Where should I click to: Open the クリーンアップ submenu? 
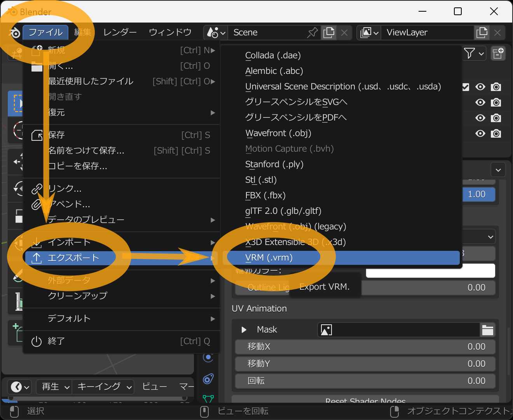[122, 296]
